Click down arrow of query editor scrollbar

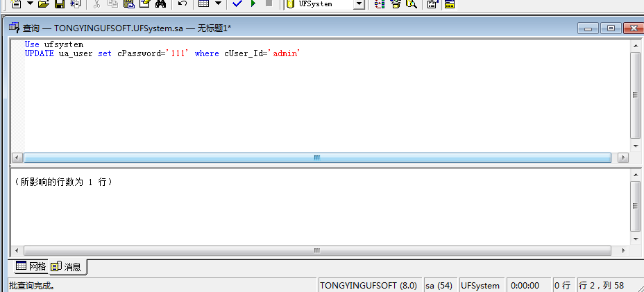pyautogui.click(x=636, y=146)
